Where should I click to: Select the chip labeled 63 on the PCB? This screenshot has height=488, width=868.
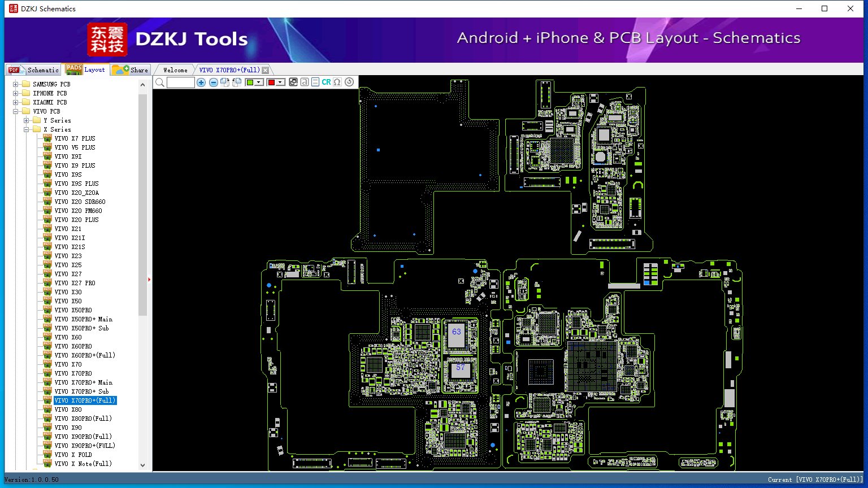(457, 334)
